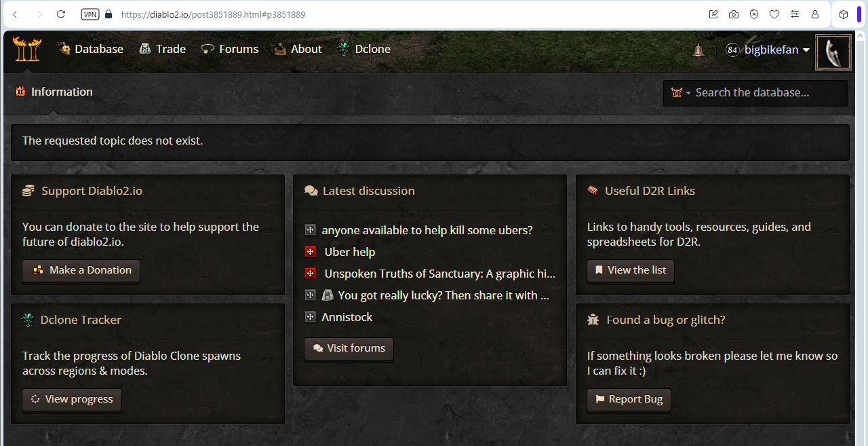Viewport: 868px width, 446px height.
Task: Click the Search the database field
Action: pos(766,93)
